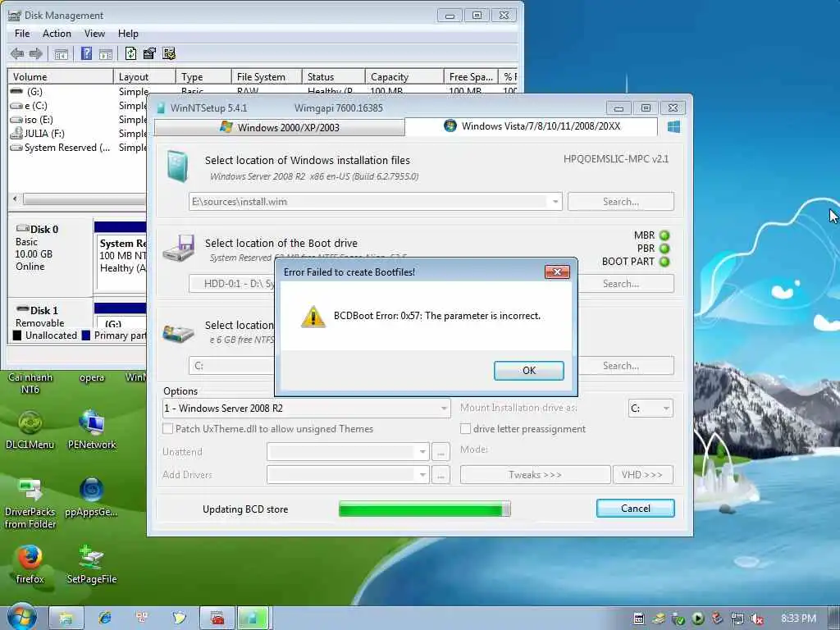
Task: Click the Tweaks >>> button
Action: pyautogui.click(x=535, y=475)
